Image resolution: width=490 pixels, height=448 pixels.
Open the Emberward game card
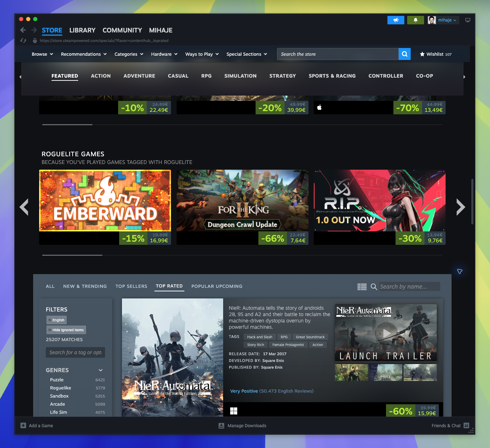(x=105, y=207)
